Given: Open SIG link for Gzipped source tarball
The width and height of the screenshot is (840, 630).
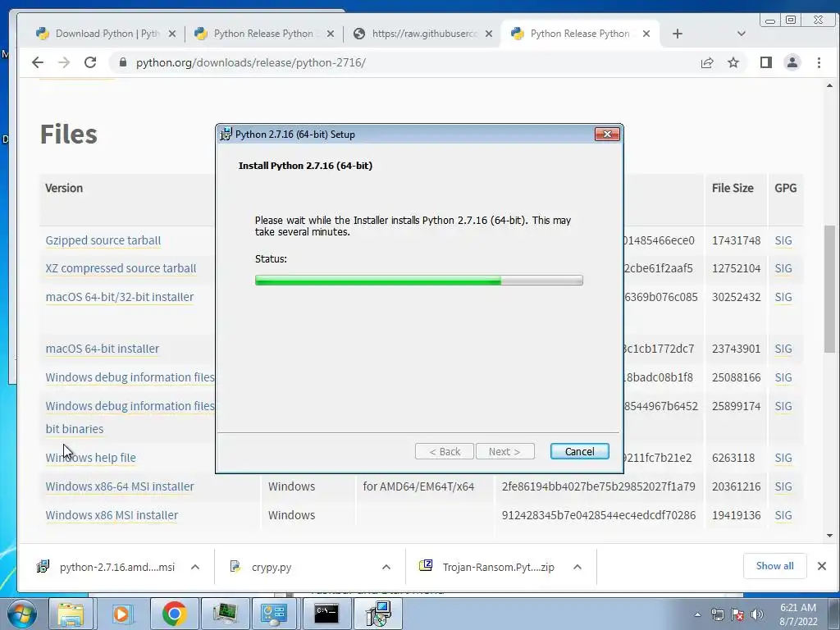Looking at the screenshot, I should 783,240.
